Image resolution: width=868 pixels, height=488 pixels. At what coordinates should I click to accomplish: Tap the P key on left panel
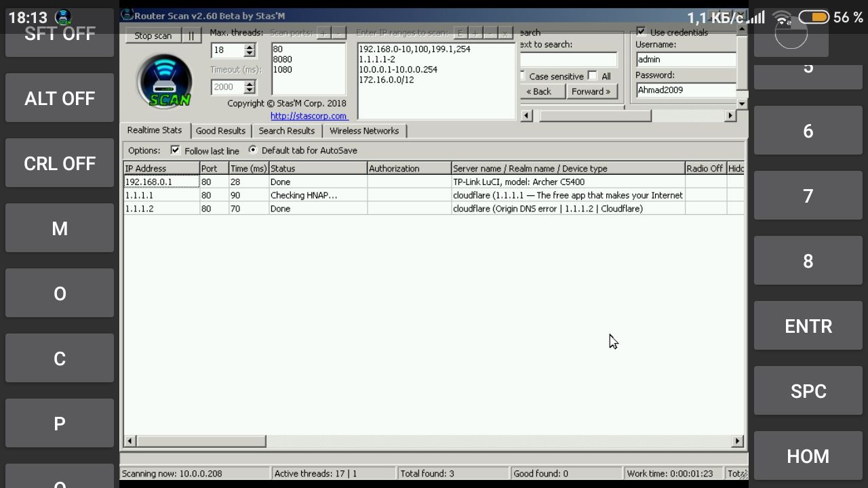point(60,424)
